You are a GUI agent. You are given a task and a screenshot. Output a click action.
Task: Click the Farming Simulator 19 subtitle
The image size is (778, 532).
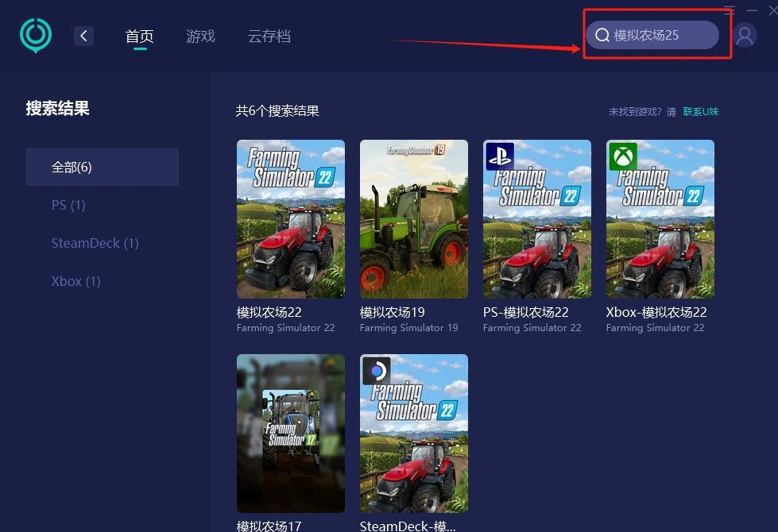tap(408, 328)
